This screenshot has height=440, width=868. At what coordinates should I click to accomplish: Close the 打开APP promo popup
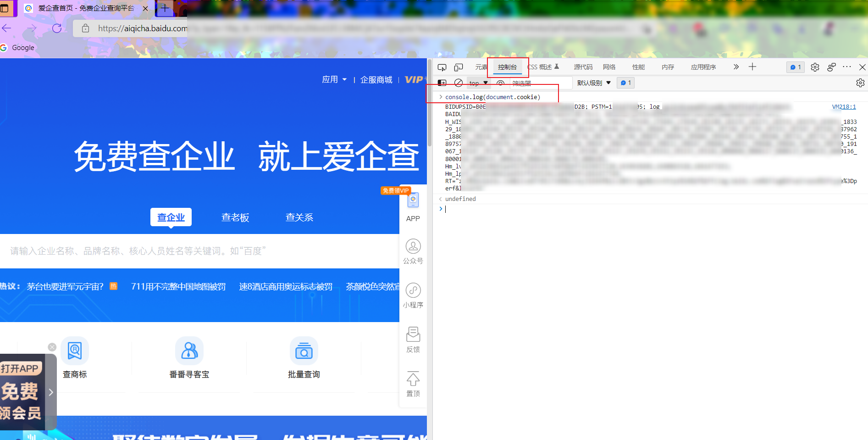[x=52, y=347]
